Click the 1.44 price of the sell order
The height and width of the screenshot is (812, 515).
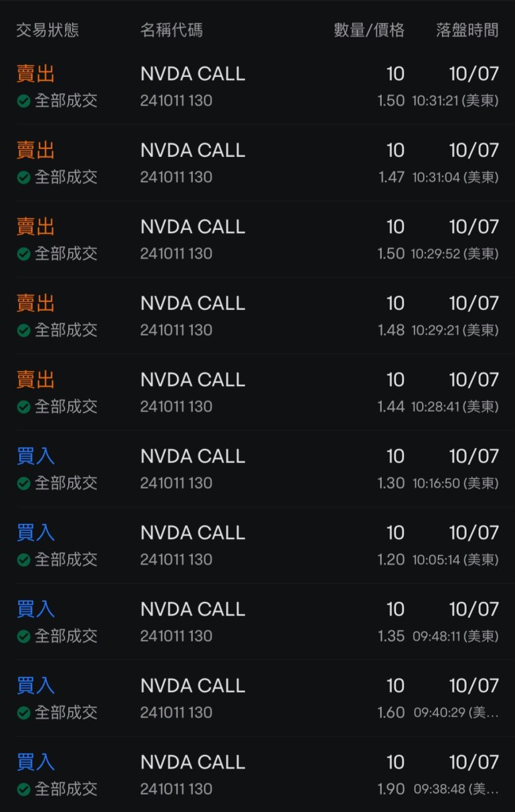coord(391,407)
